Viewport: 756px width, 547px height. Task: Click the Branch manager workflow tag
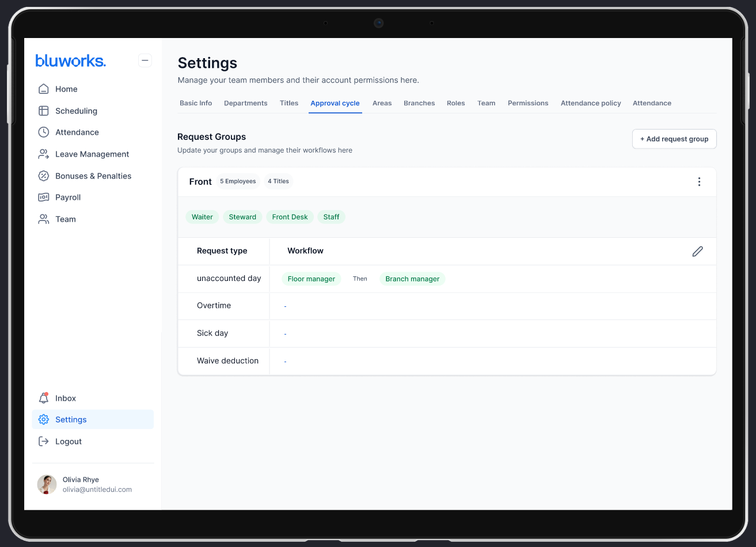coord(412,279)
